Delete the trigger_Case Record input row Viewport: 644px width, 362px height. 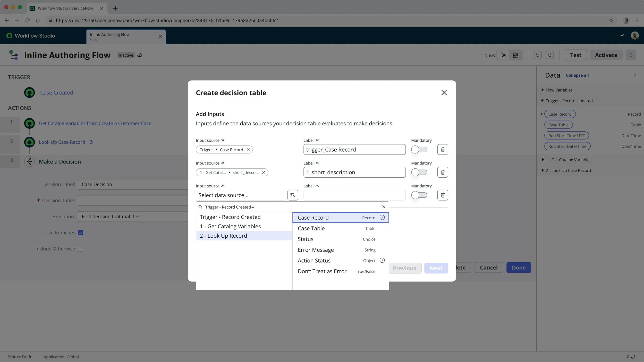click(x=442, y=150)
